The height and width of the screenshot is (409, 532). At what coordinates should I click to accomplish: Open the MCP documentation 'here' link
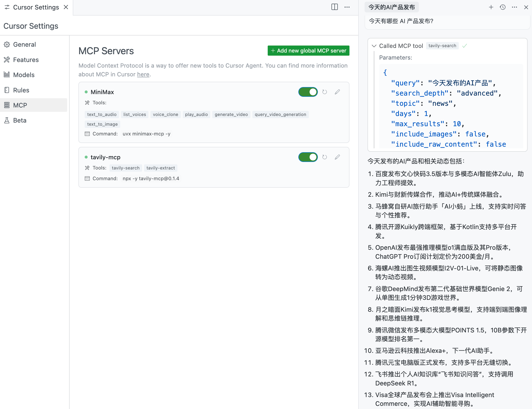click(143, 74)
